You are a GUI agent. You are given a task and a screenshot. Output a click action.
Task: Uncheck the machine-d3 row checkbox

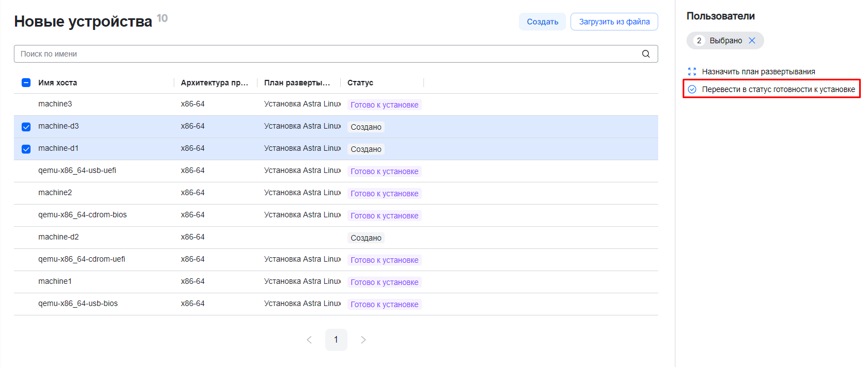(x=26, y=127)
